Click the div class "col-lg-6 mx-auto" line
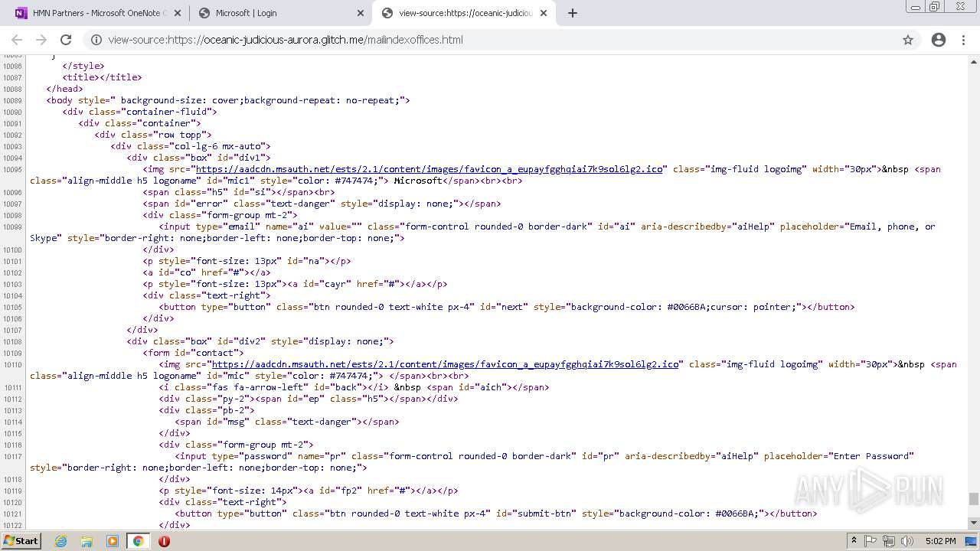Viewport: 980px width, 551px height. click(x=191, y=146)
